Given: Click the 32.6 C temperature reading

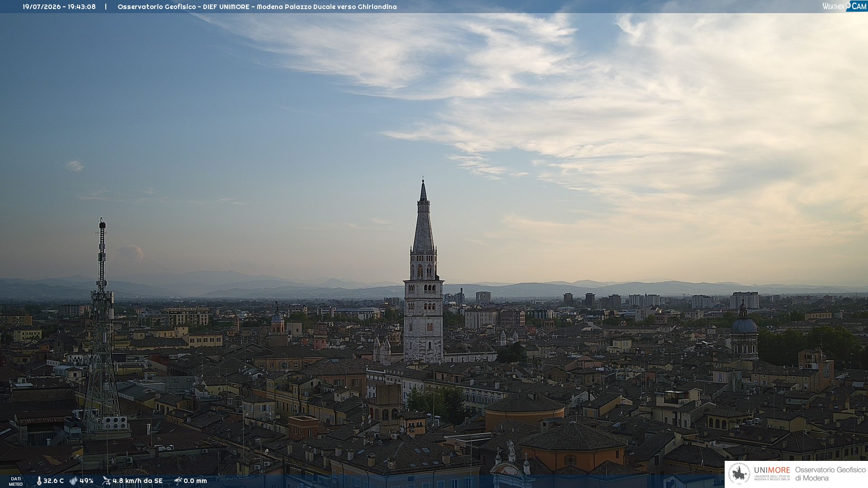Looking at the screenshot, I should (53, 481).
